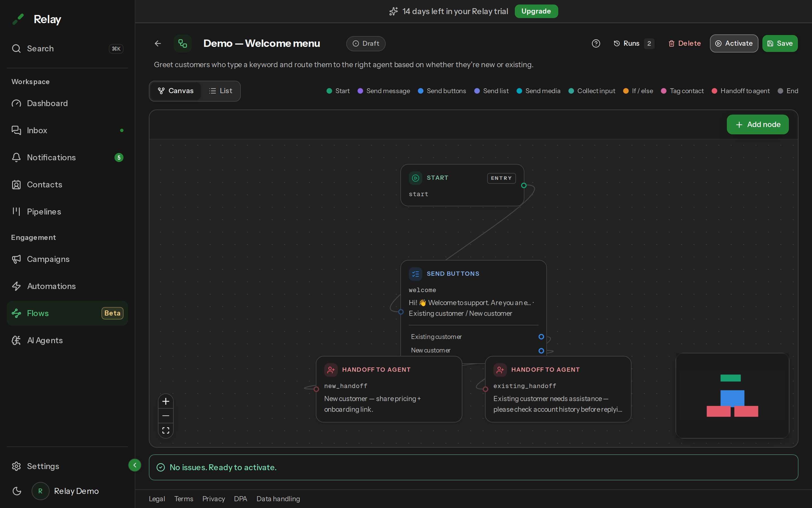Open Runs history
Image resolution: width=812 pixels, height=508 pixels.
(634, 43)
